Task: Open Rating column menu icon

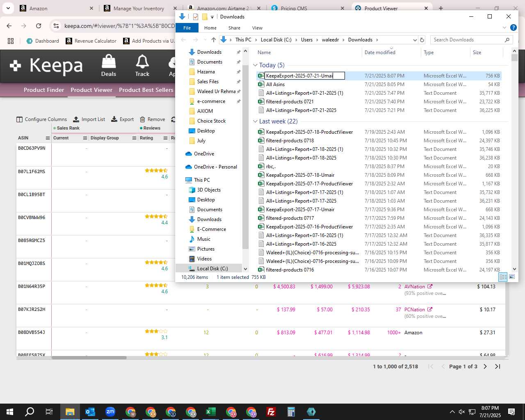Action: click(x=165, y=138)
